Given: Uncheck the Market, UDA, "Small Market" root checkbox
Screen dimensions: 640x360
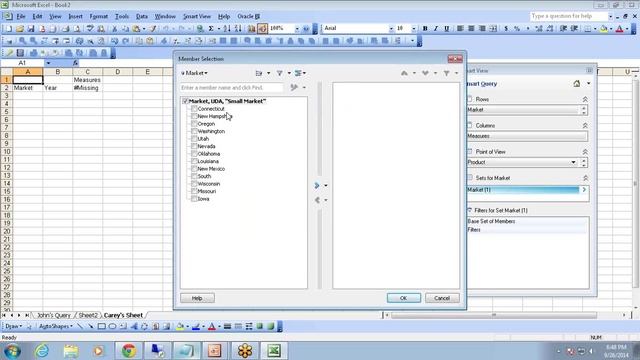Looking at the screenshot, I should pyautogui.click(x=185, y=101).
